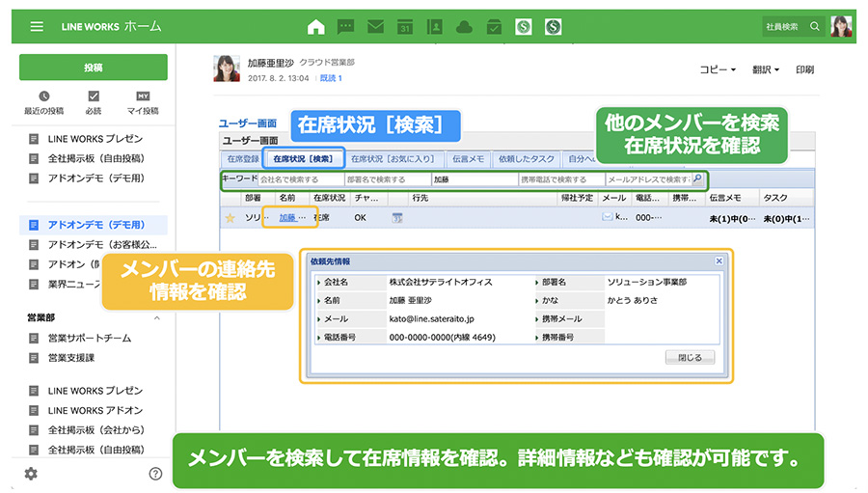Open アドオンデモ（お客様公... board
This screenshot has width=868, height=493.
102,244
